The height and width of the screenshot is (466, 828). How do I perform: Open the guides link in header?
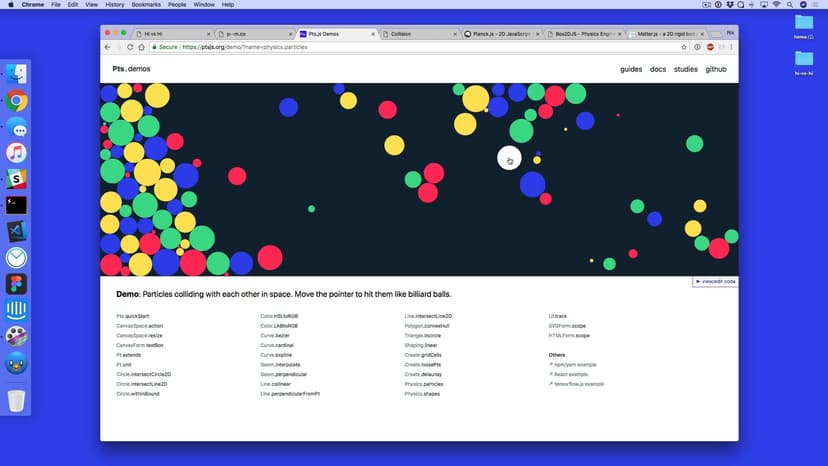[x=631, y=69]
